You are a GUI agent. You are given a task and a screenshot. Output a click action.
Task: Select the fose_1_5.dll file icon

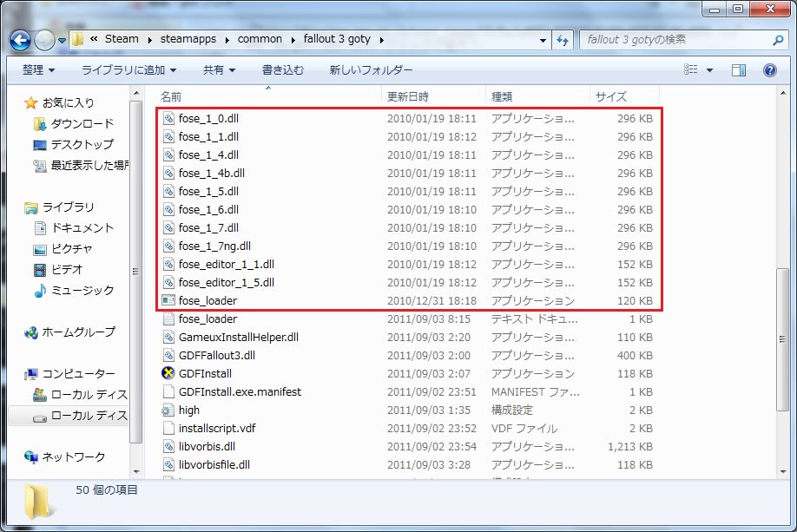point(168,192)
